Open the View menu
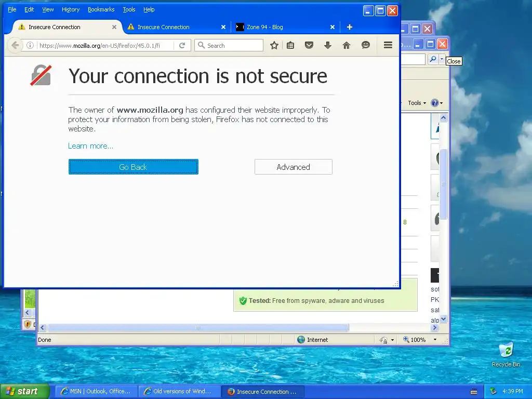Viewport: 532px width, 399px height. click(x=48, y=9)
